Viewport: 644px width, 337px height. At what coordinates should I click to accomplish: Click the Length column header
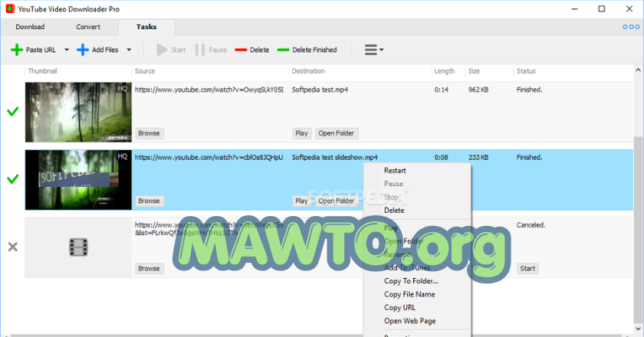tap(445, 71)
